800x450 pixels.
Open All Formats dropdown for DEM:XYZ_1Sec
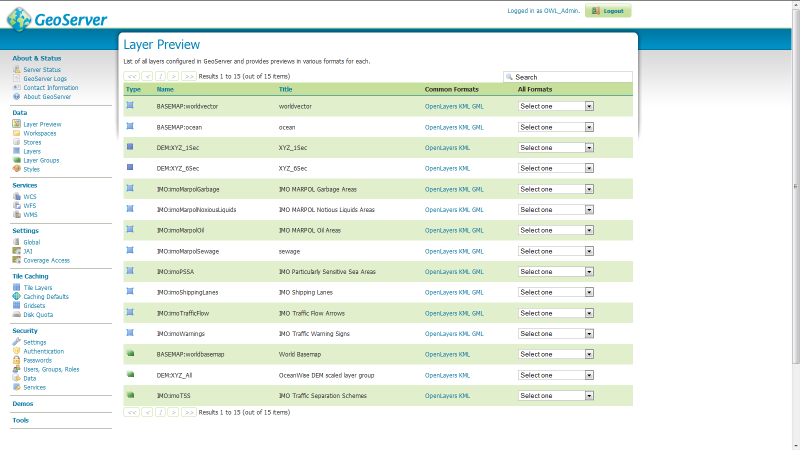click(x=556, y=147)
